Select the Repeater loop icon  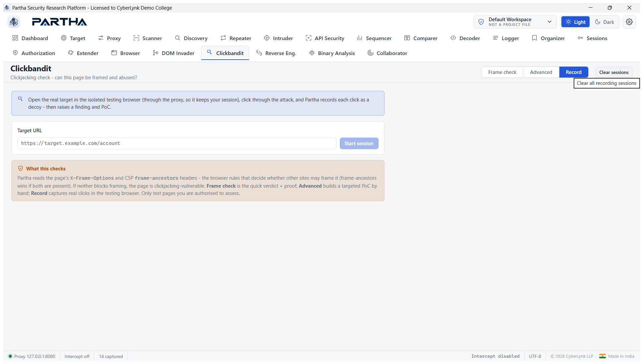(223, 38)
